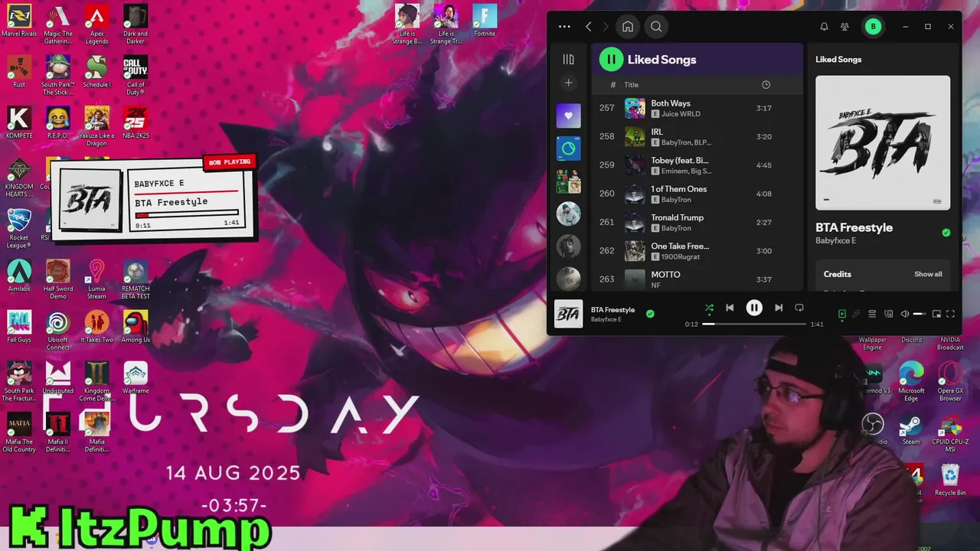Enter Spotify full screen mode
This screenshot has height=551, width=980.
point(951,314)
